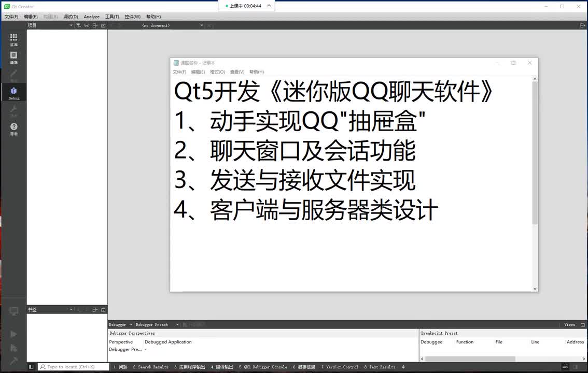Close the Projects side pane
The image size is (588, 373).
pyautogui.click(x=103, y=25)
